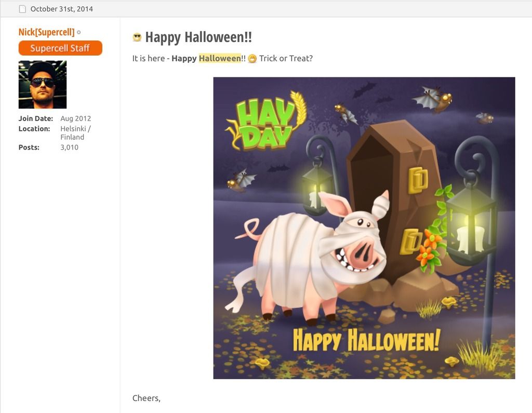The image size is (532, 413).
Task: Open Nick[Supercell] user profile link
Action: point(46,32)
